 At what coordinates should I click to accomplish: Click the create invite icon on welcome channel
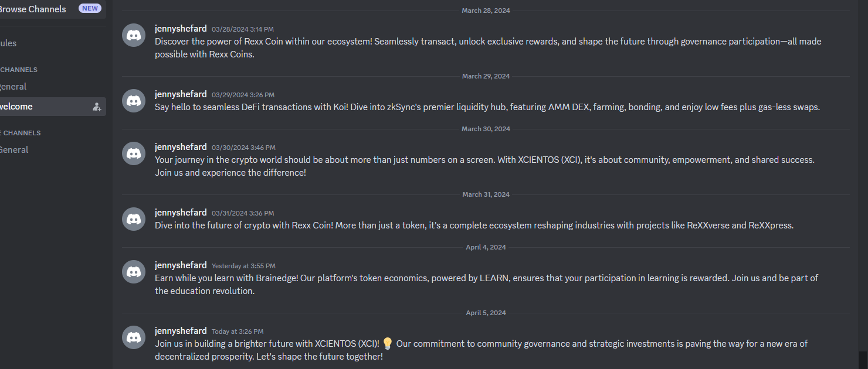97,107
